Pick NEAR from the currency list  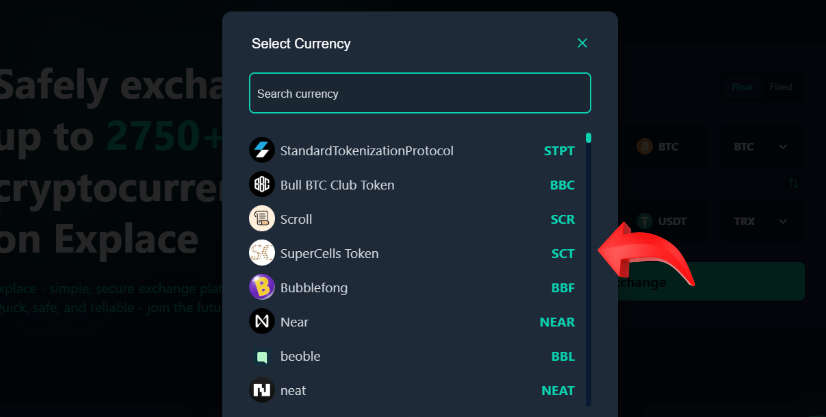pyautogui.click(x=557, y=322)
